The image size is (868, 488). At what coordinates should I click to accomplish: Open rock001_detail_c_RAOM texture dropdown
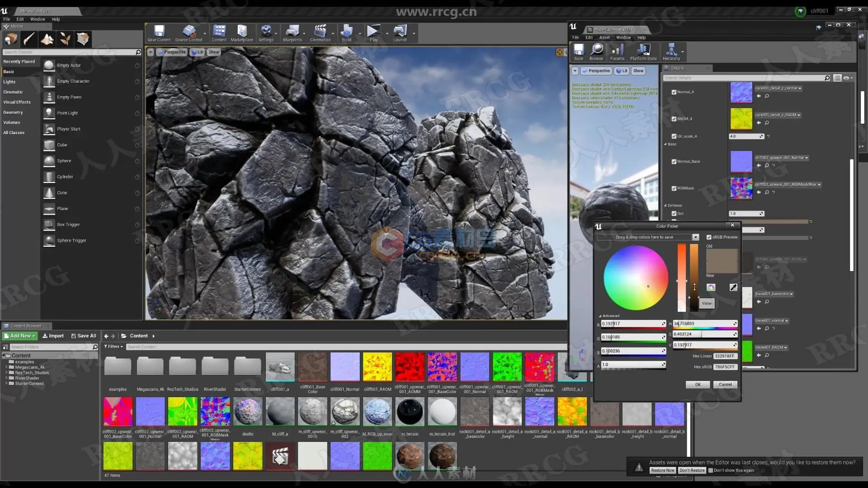778,115
